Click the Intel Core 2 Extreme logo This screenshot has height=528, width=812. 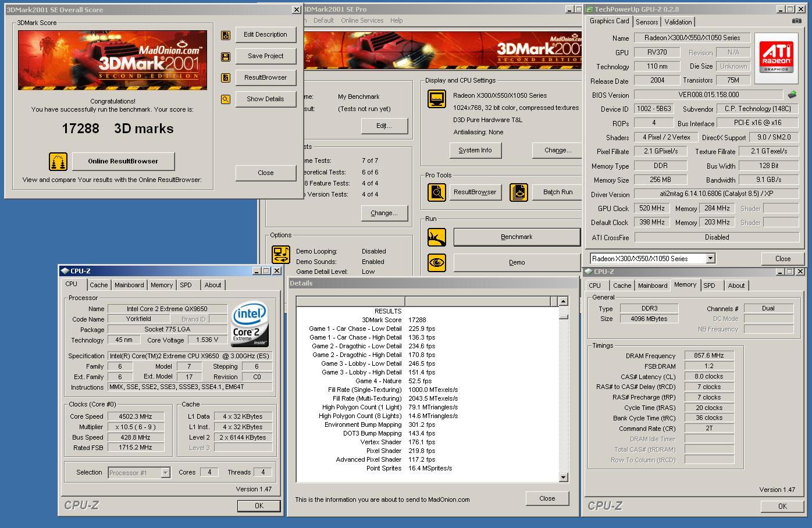tap(250, 324)
